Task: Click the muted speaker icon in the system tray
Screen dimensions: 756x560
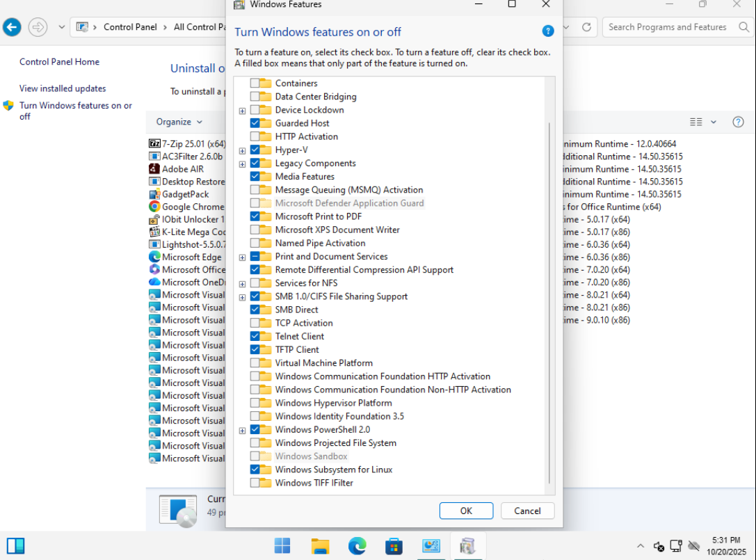Action: [x=659, y=547]
